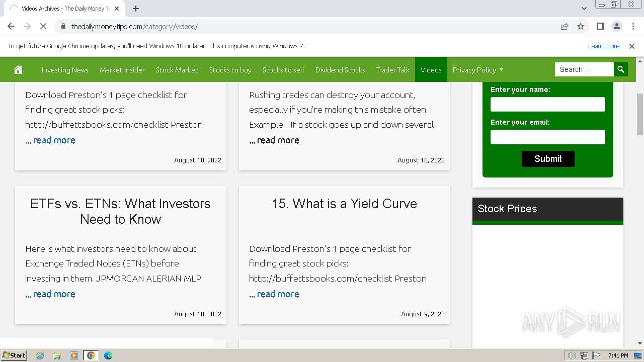Click the Enter your email field
The image size is (644, 362).
point(547,137)
